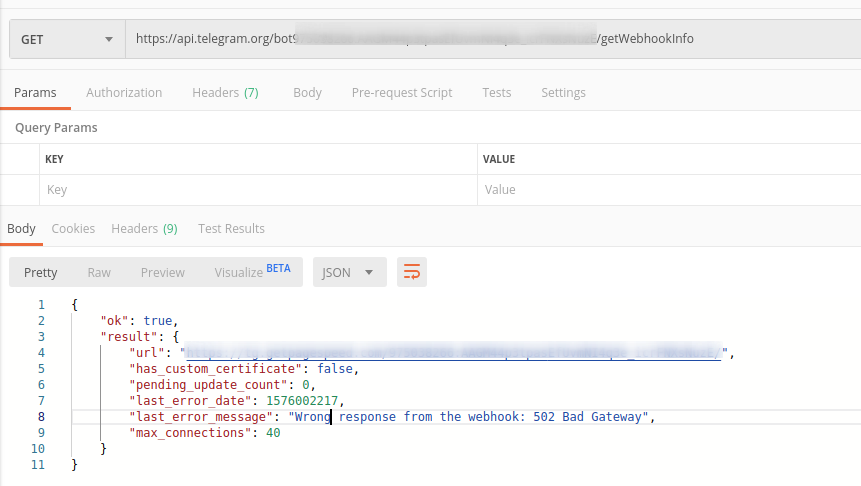Click "502 Bad Gateway" error message text
The image size is (861, 486).
click(x=588, y=417)
